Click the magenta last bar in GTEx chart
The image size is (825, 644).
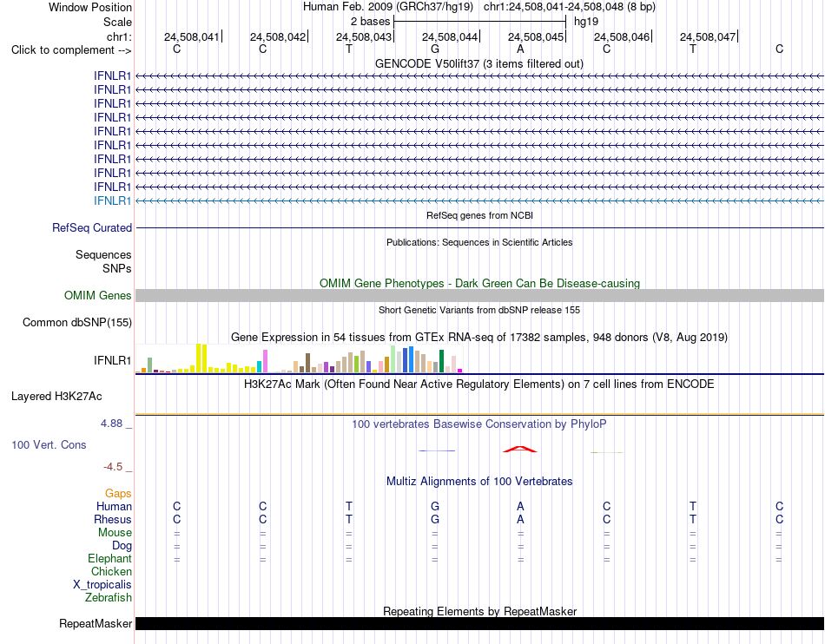click(x=460, y=371)
